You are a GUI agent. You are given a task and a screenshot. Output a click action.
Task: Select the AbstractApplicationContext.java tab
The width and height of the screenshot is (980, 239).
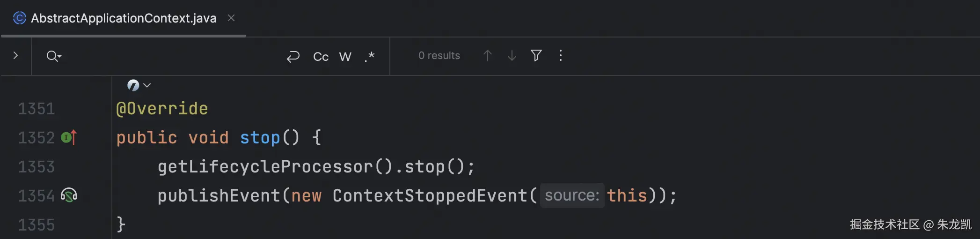pyautogui.click(x=124, y=18)
